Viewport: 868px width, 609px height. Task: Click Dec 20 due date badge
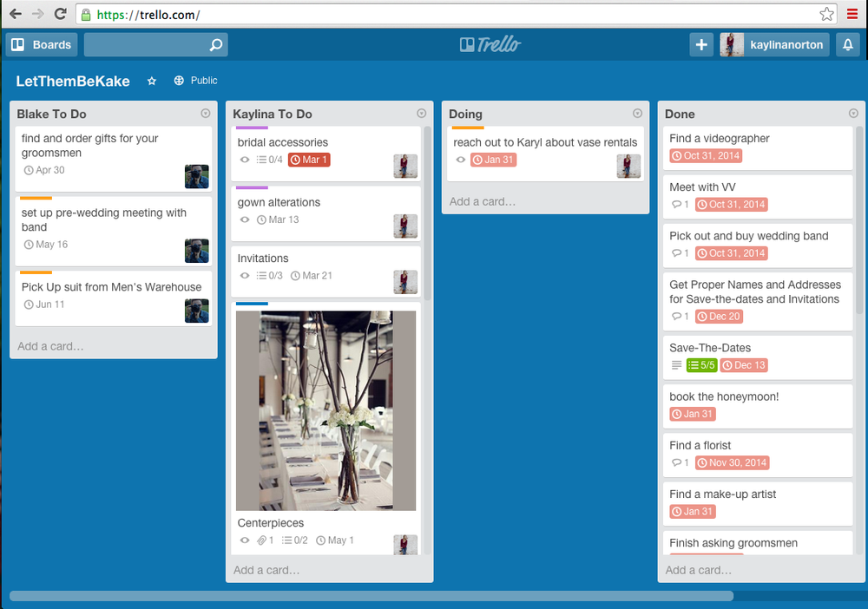point(719,317)
